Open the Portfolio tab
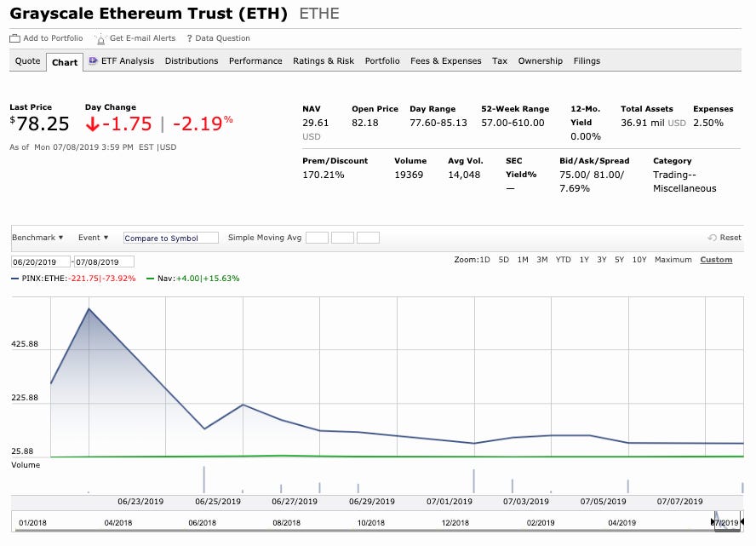The image size is (756, 546). pos(382,60)
